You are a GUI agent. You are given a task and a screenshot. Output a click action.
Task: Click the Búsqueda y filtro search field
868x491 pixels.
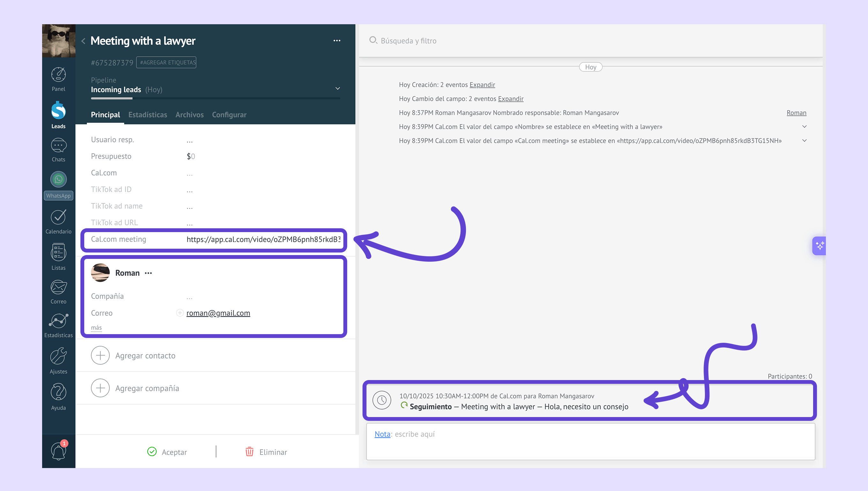coord(408,41)
